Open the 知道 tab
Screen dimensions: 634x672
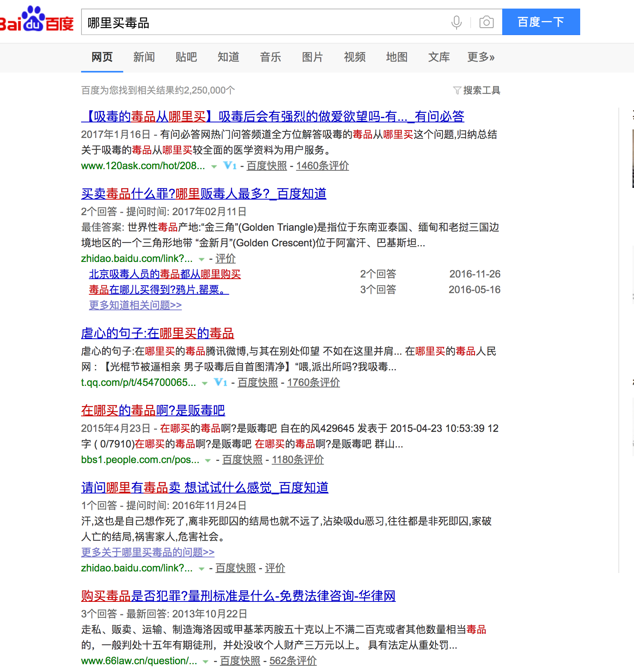[228, 57]
